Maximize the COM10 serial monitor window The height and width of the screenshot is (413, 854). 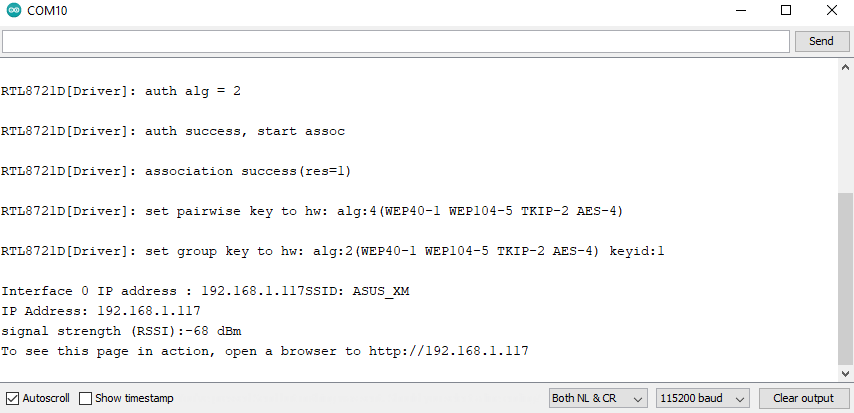click(x=786, y=10)
